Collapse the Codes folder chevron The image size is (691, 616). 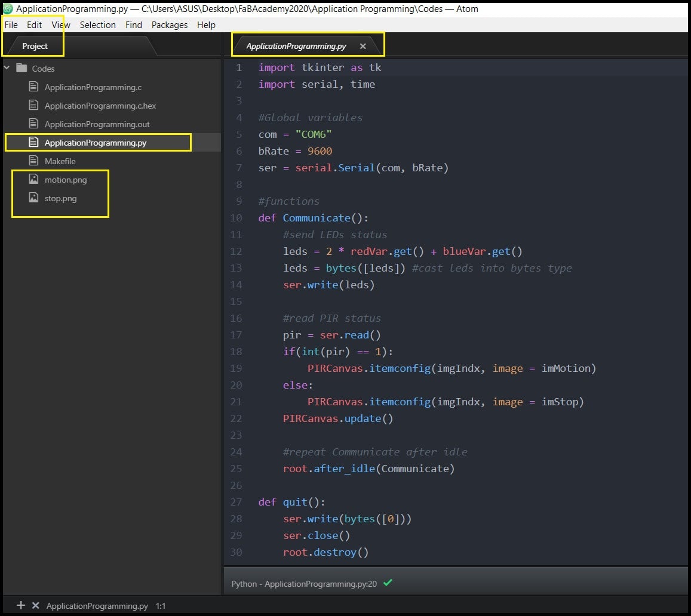click(x=7, y=68)
